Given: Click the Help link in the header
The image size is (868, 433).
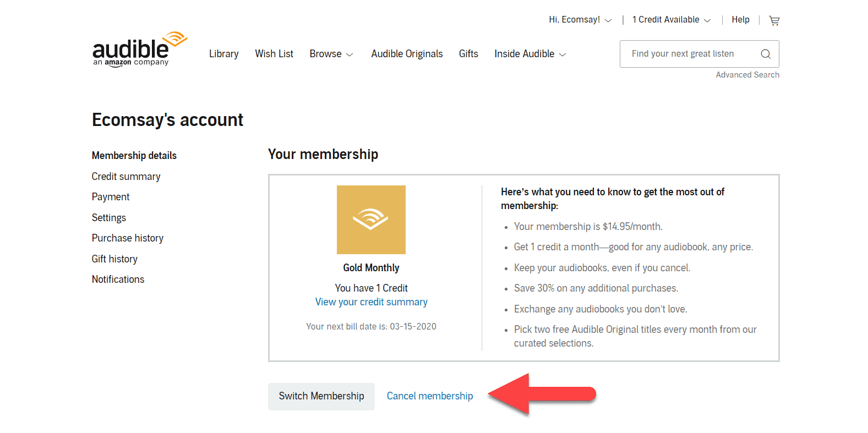Looking at the screenshot, I should coord(740,20).
